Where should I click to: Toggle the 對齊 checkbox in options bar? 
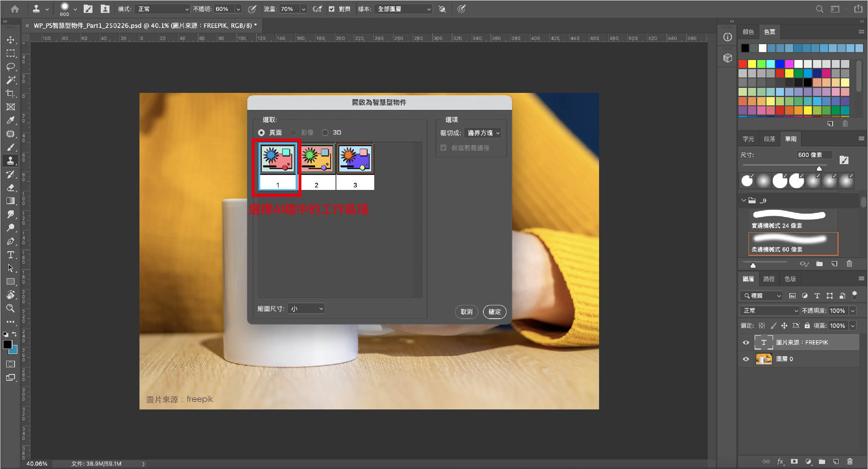pyautogui.click(x=331, y=9)
